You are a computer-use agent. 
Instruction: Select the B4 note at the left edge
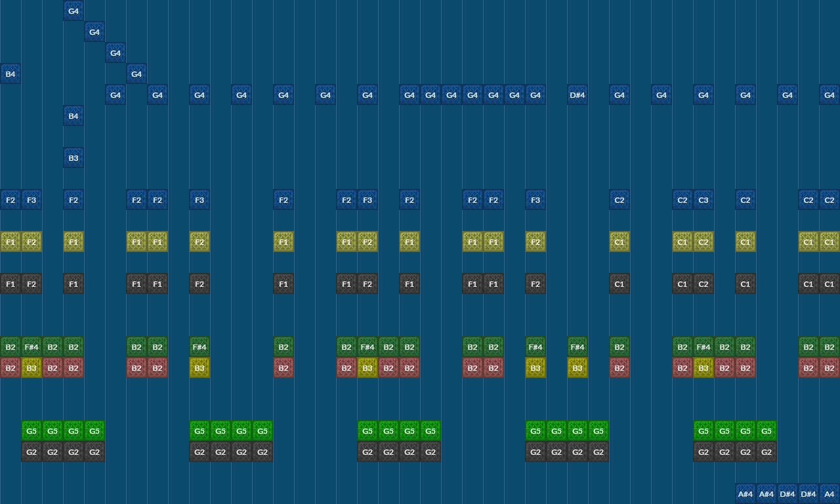10,73
